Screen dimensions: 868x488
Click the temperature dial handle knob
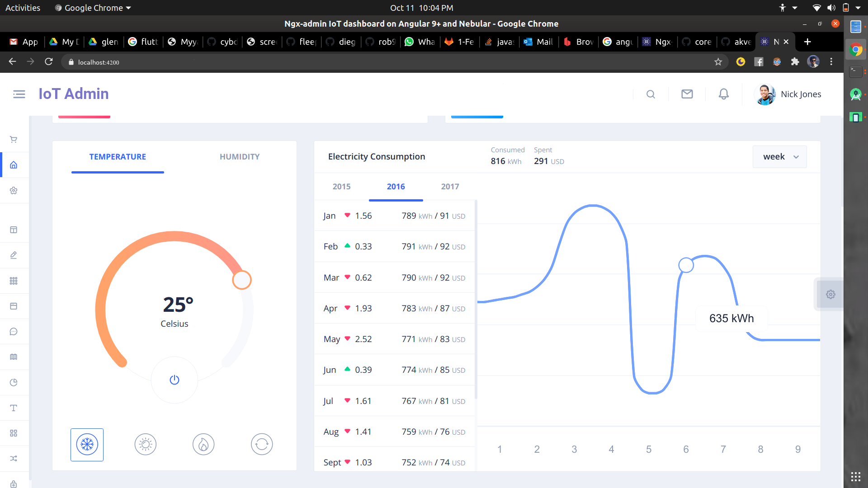click(x=242, y=280)
